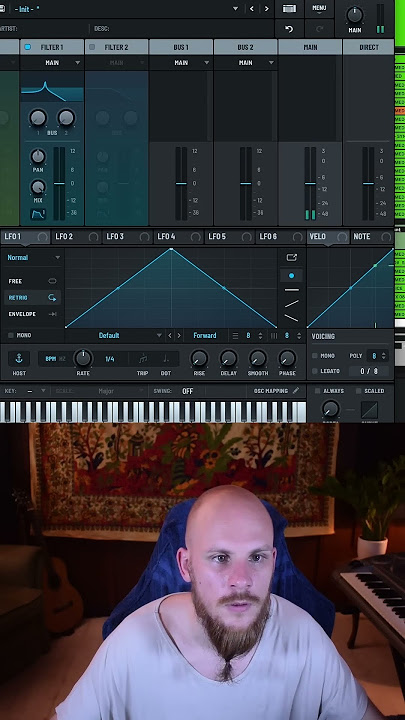
Task: Click the LFO 4 modulation source ring icon
Action: 196,237
